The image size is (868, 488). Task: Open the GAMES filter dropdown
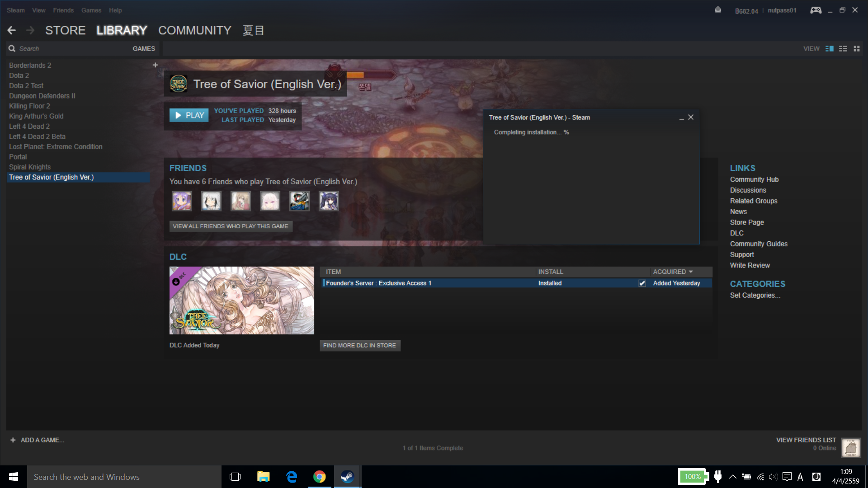tap(144, 48)
